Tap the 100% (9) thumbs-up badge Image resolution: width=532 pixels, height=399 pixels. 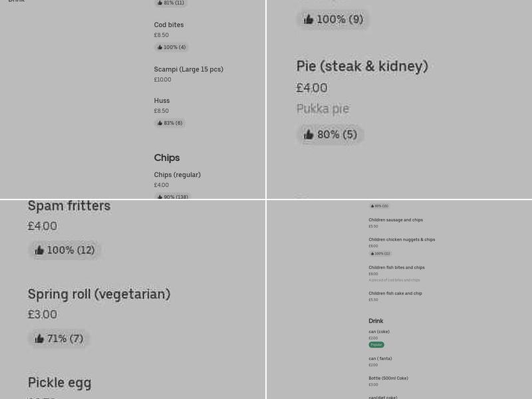click(332, 19)
